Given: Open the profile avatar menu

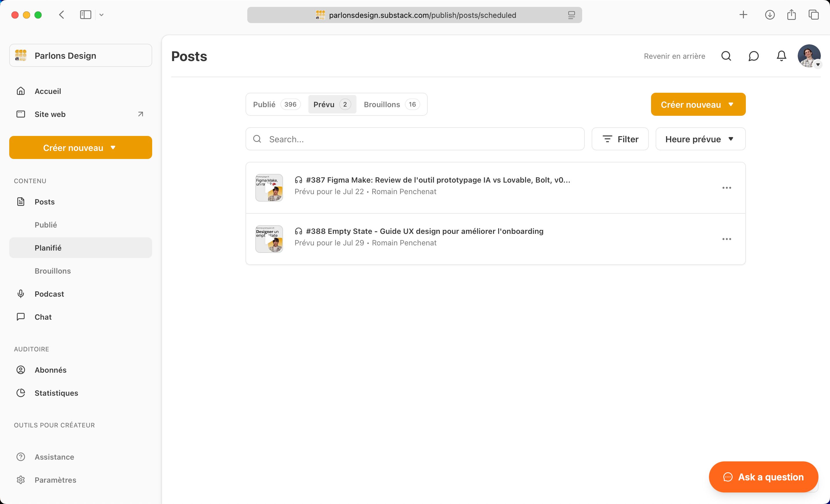Looking at the screenshot, I should [x=809, y=56].
